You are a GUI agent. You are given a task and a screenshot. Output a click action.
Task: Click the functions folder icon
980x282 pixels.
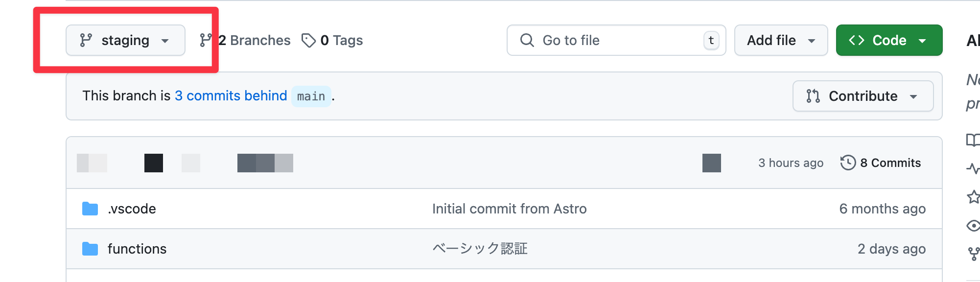pos(90,249)
